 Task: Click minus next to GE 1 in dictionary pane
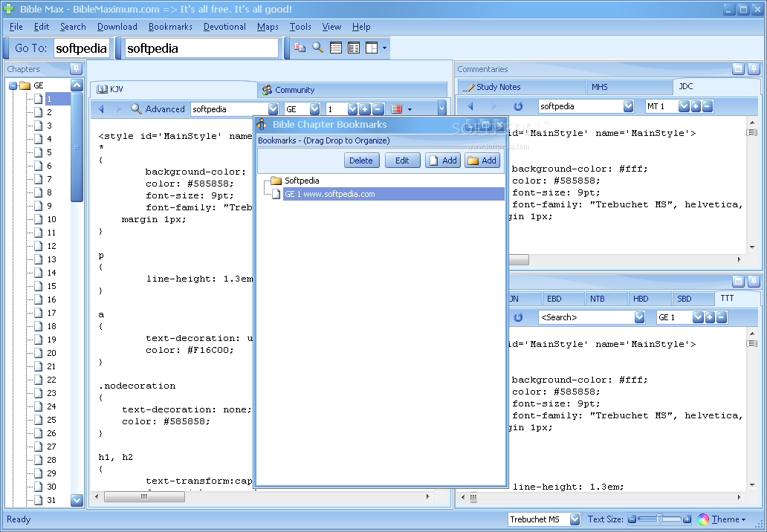(722, 317)
